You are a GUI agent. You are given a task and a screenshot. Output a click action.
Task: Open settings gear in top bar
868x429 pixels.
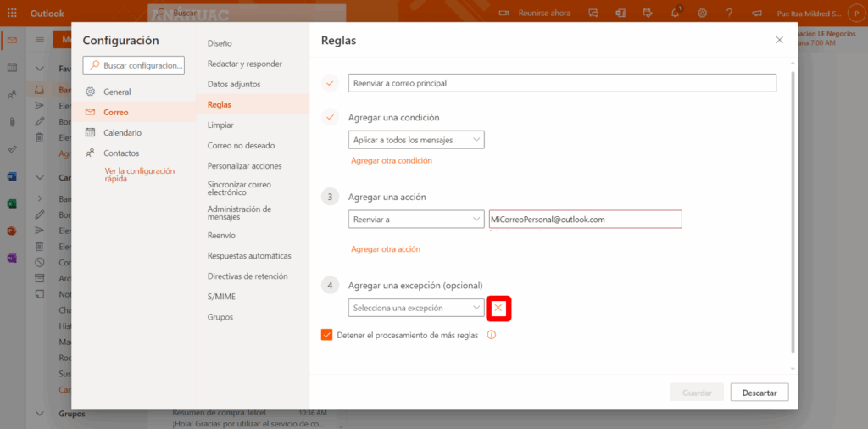[x=702, y=13]
